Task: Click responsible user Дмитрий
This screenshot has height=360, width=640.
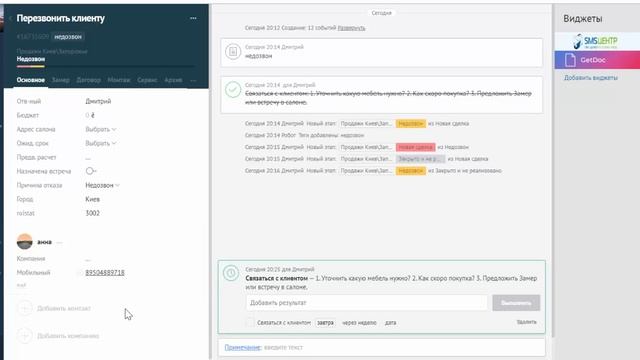Action: pos(98,101)
